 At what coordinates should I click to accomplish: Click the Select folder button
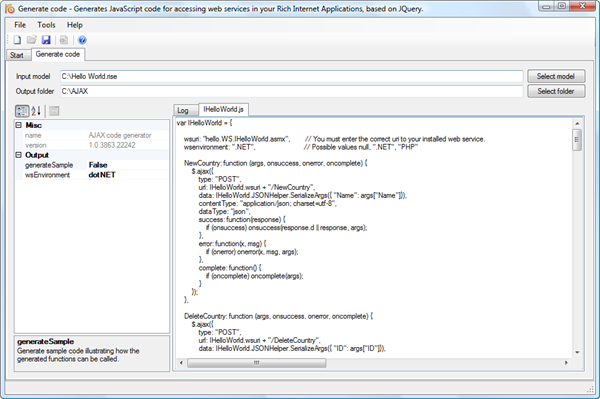click(556, 91)
